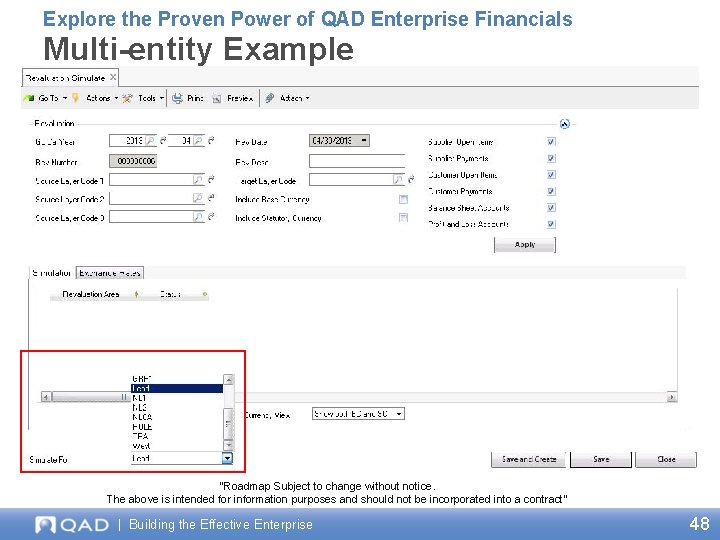
Task: Click the grid's right scroll arrow
Action: (x=672, y=397)
